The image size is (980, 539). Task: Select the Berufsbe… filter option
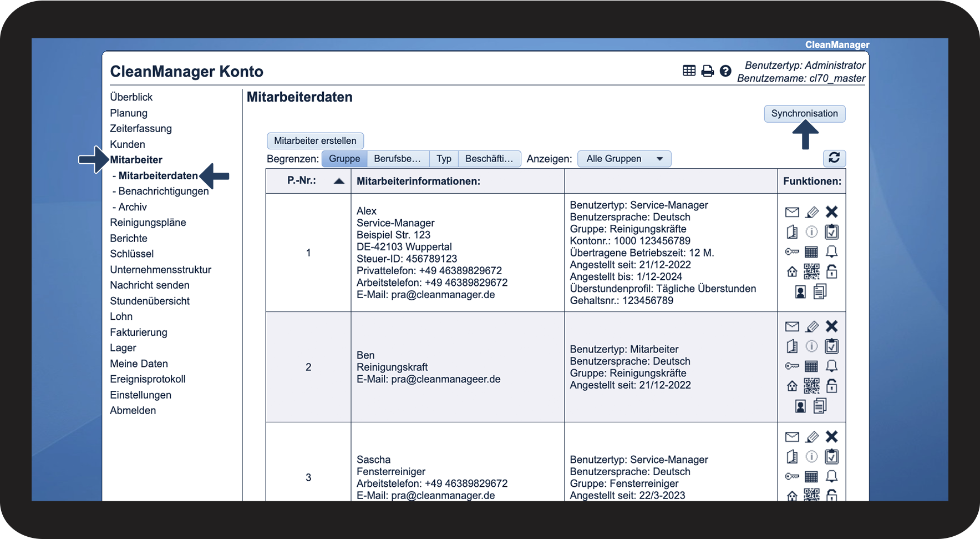point(397,159)
